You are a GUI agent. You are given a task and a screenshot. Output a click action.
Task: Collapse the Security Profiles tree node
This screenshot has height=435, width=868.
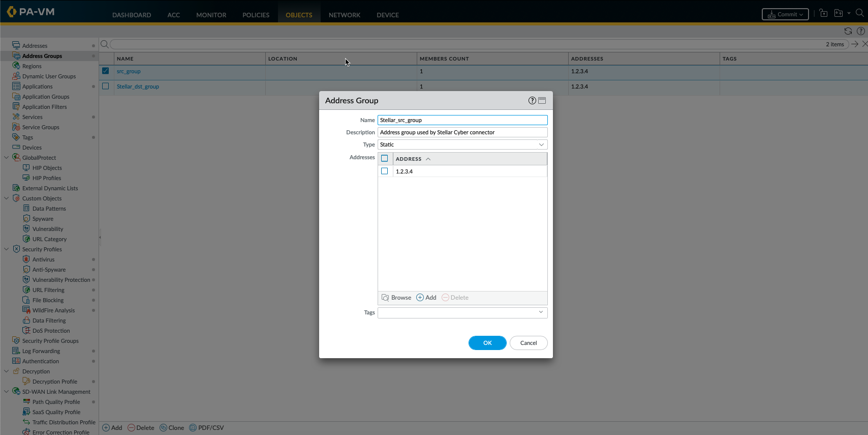coord(7,249)
